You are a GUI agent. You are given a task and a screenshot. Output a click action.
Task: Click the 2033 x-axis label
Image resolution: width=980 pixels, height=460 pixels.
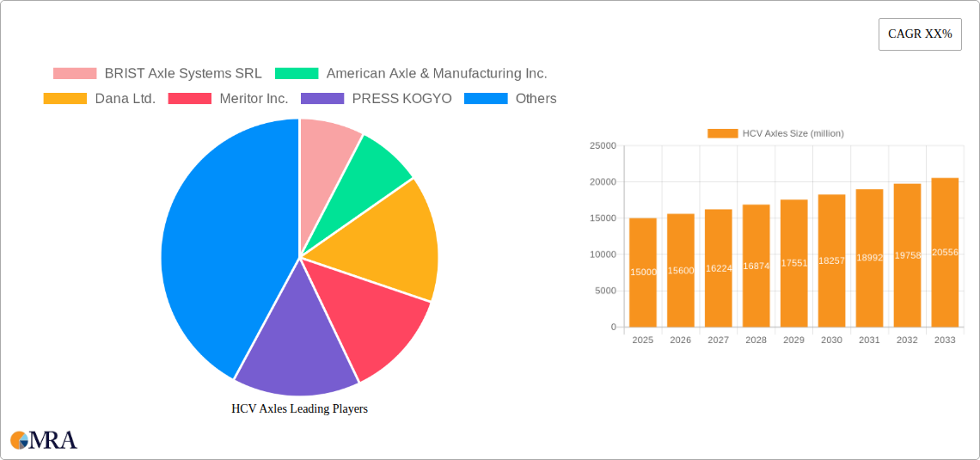pyautogui.click(x=945, y=340)
